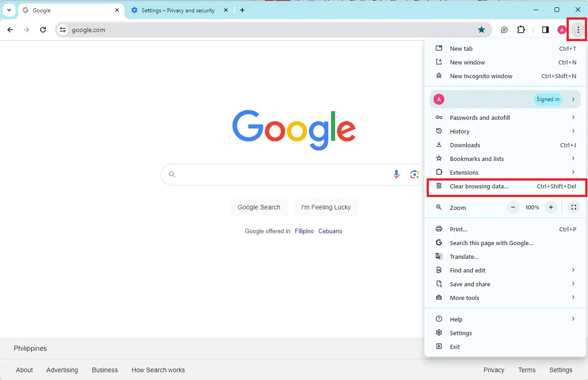Image resolution: width=588 pixels, height=380 pixels.
Task: Click the Philippines footer text
Action: (x=30, y=348)
